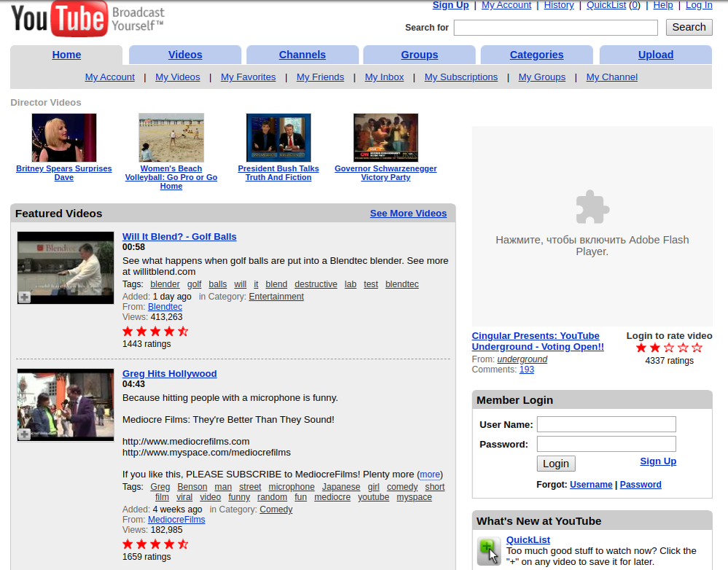Expand the description with the more link
The image size is (728, 570).
point(429,475)
